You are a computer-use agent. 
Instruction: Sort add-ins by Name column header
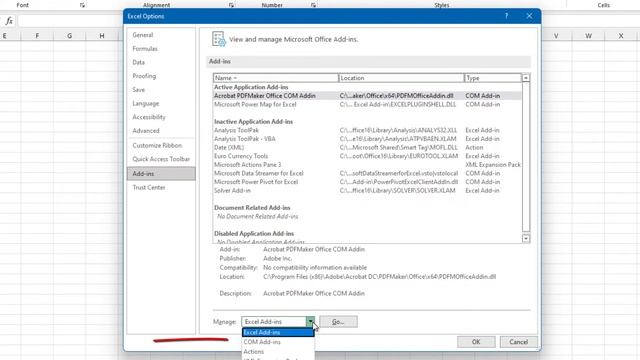276,78
